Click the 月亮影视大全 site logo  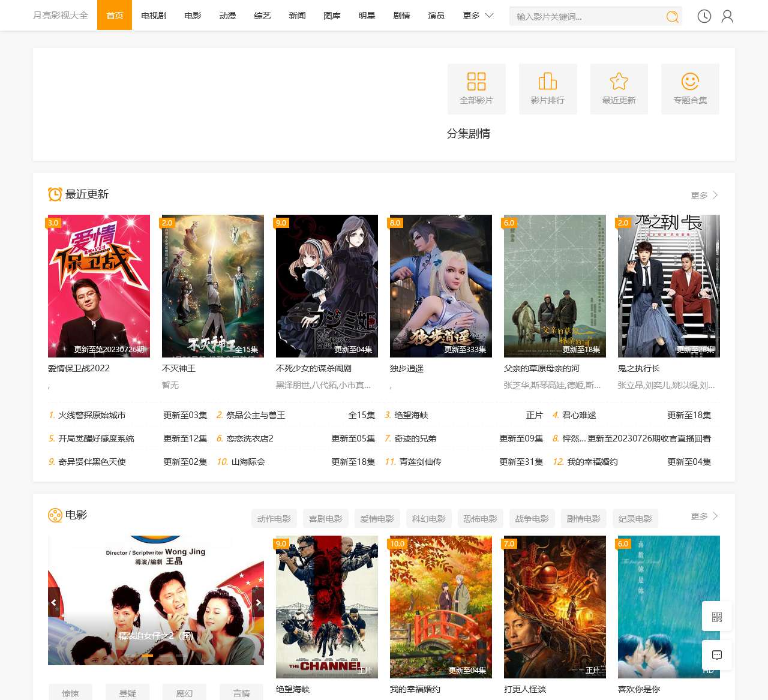(x=61, y=16)
